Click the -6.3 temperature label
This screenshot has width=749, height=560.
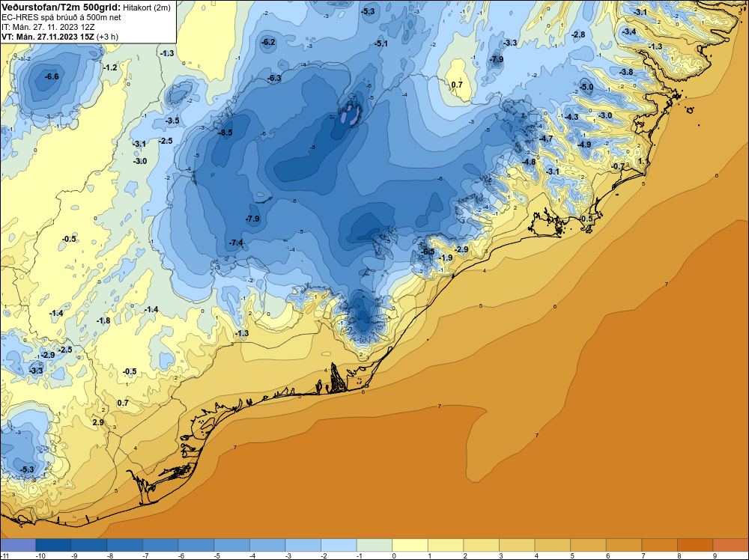click(x=273, y=78)
